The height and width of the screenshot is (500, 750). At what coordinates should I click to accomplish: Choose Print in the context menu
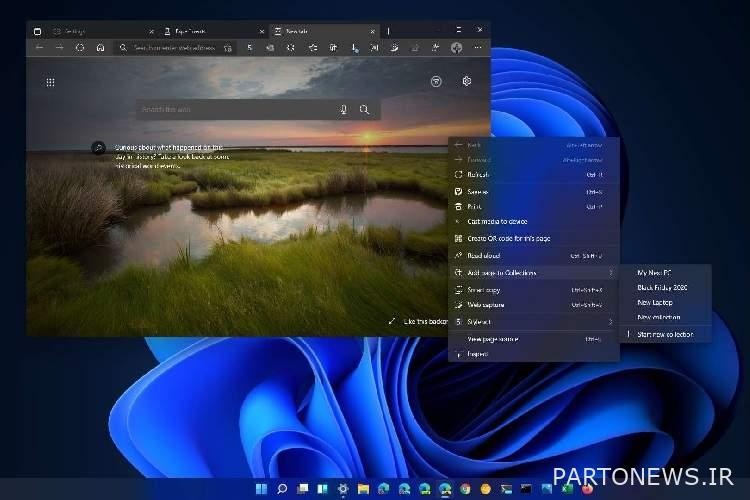coord(533,207)
